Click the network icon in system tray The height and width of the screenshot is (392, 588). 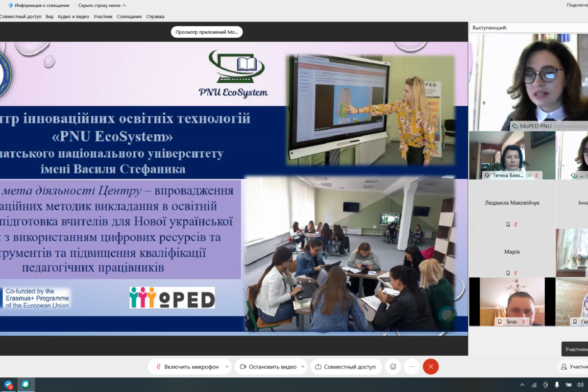[534, 385]
